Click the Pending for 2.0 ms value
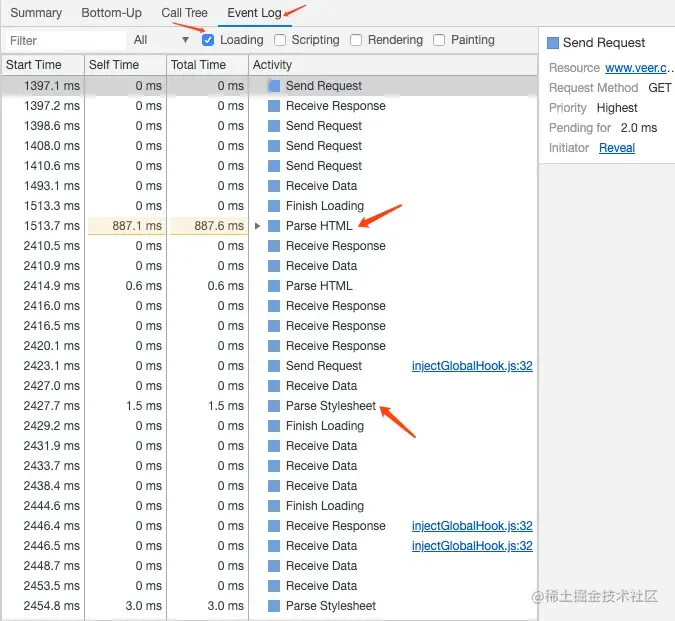Screen dimensions: 675x621 (639, 128)
